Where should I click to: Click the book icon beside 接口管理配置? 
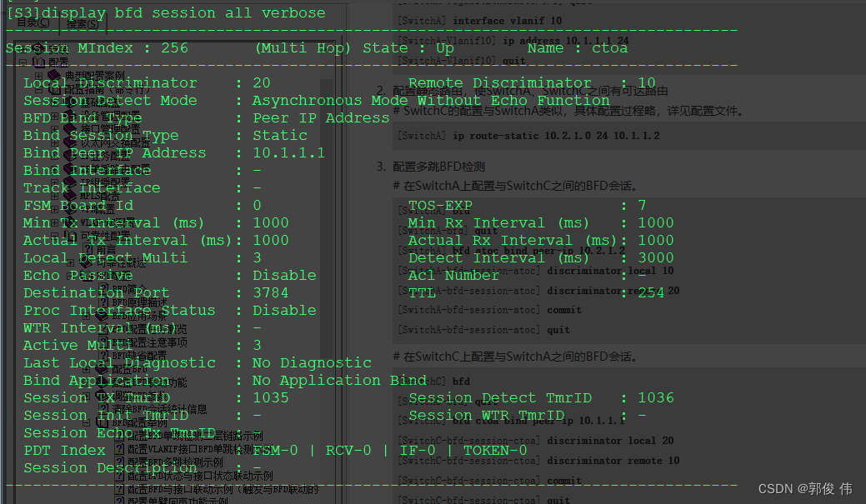pyautogui.click(x=70, y=129)
